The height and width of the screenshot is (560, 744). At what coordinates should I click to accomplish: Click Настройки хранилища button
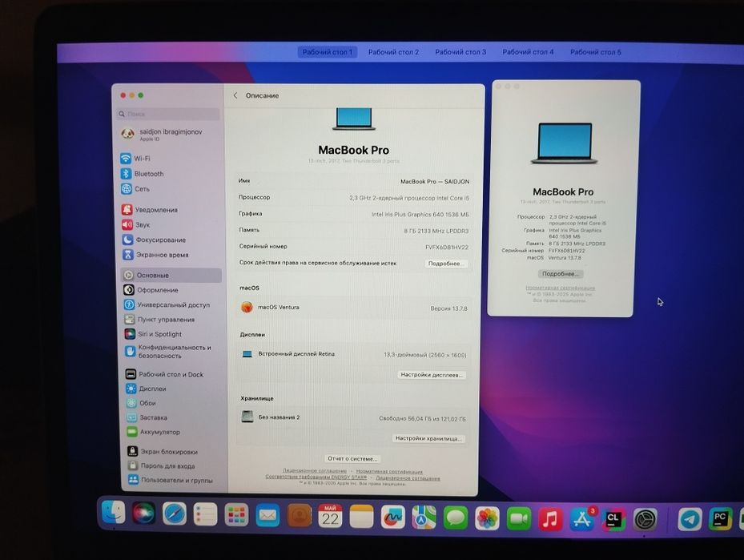coord(428,438)
